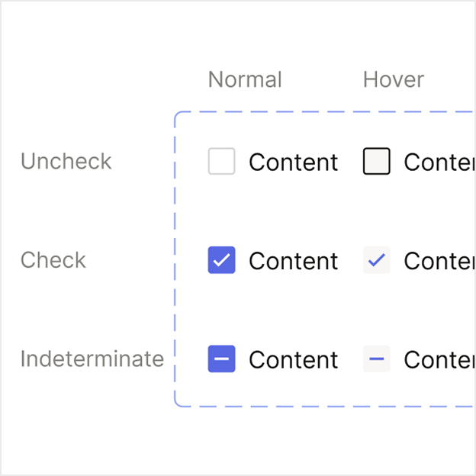This screenshot has width=476, height=476.
Task: Click Content text next to Hover checked box
Action: 439,261
